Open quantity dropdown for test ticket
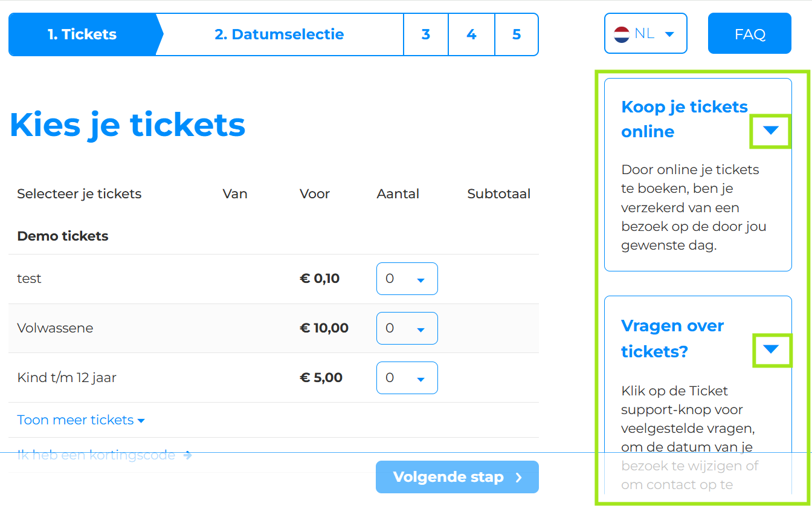The image size is (812, 506). click(407, 279)
